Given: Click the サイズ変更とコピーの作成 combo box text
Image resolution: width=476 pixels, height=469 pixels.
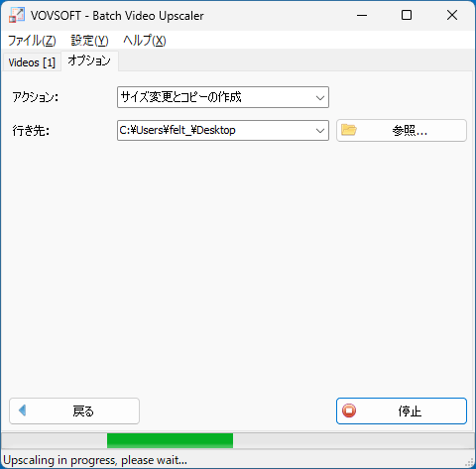Looking at the screenshot, I should point(180,97).
